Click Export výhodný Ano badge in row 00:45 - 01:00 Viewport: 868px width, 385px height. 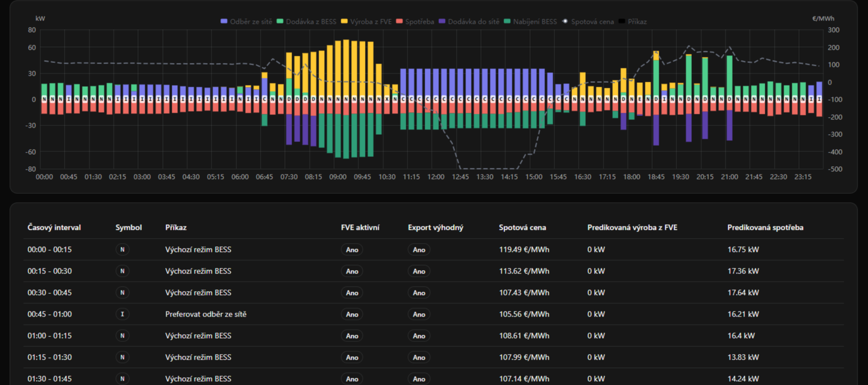click(419, 314)
